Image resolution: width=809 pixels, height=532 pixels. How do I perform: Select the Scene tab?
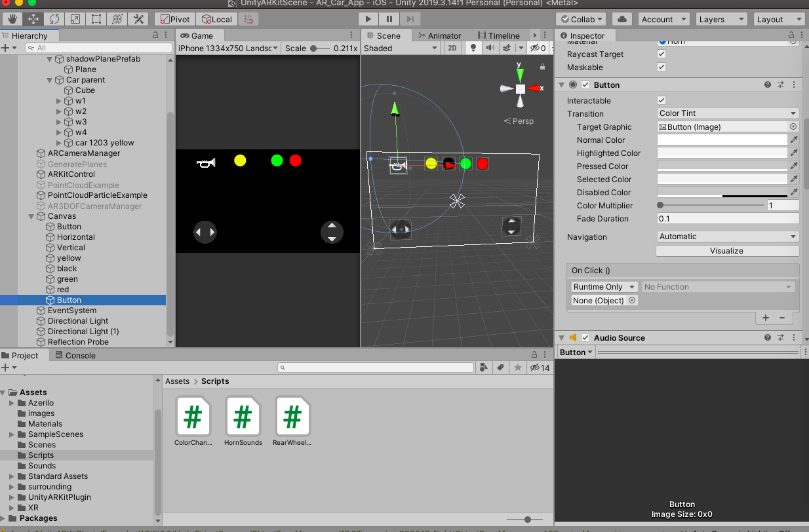click(x=384, y=35)
